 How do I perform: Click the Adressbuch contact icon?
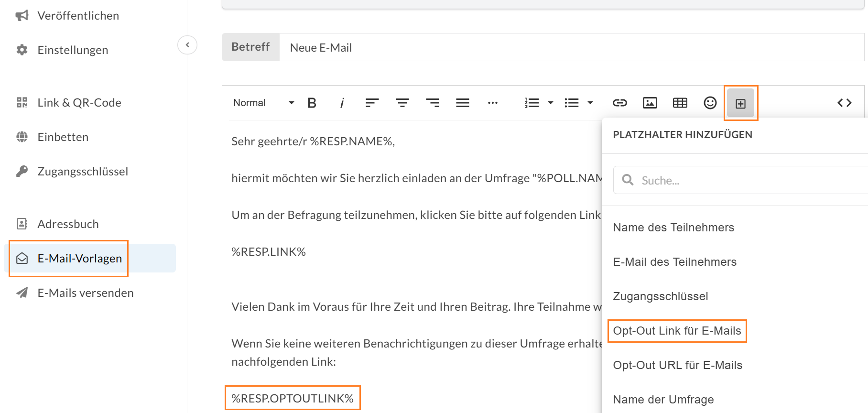pyautogui.click(x=22, y=224)
